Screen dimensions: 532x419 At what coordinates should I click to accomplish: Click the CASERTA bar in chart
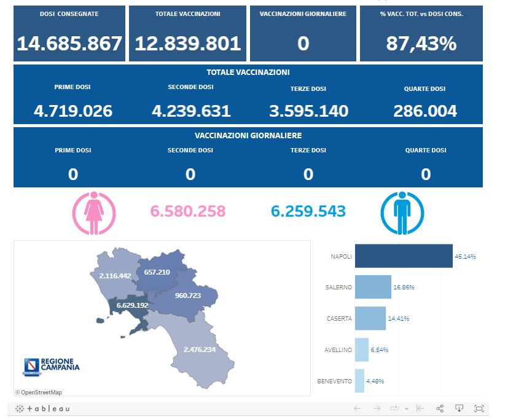[370, 318]
